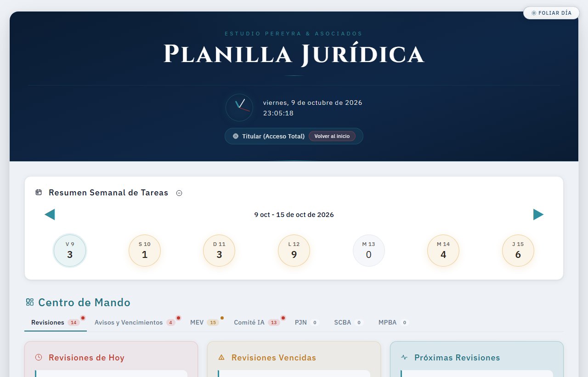The image size is (588, 377).
Task: Click the Próximas Revisiones heading
Action: 457,358
